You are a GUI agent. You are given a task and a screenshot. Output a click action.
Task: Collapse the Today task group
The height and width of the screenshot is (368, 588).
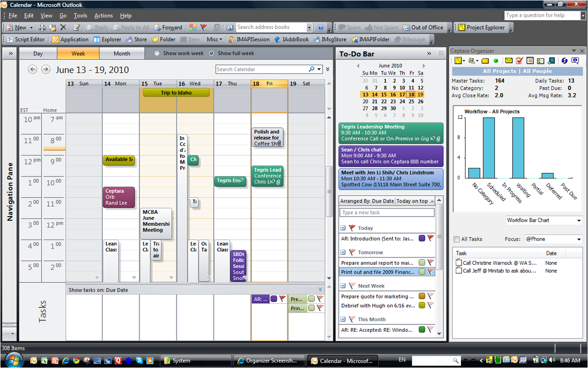[343, 228]
